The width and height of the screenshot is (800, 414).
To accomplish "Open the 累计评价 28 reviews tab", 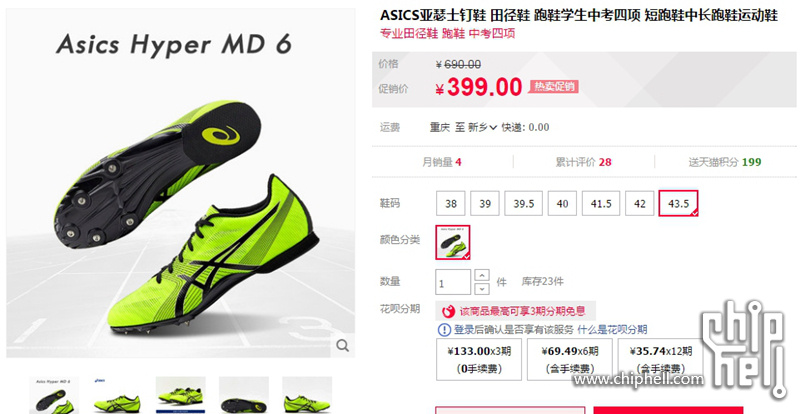I will (584, 162).
